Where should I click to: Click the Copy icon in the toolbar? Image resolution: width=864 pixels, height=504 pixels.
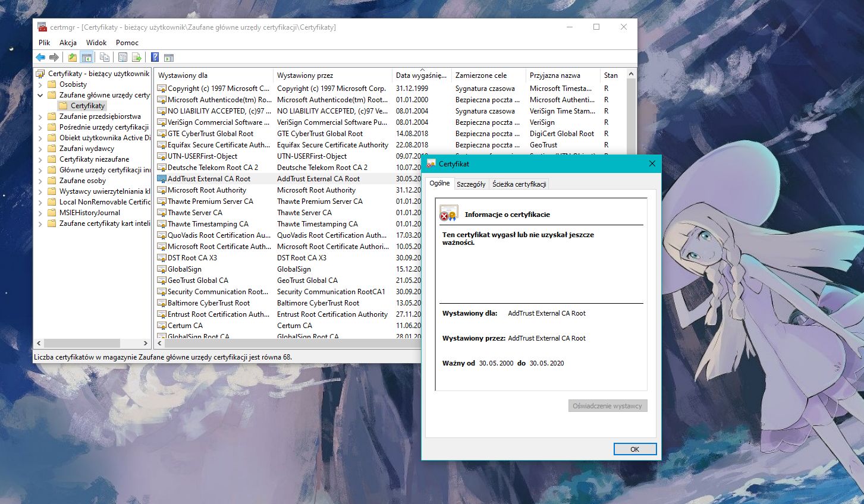(105, 58)
